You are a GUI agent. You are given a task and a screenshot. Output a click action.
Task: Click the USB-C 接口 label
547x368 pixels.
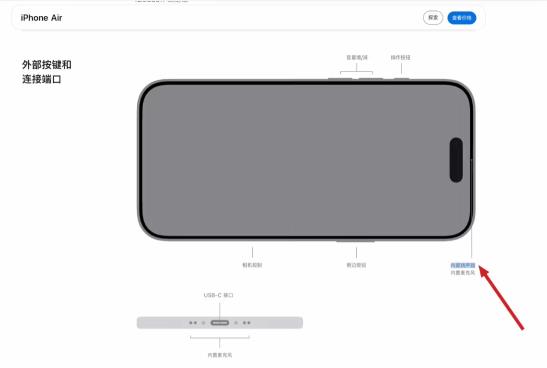[x=218, y=295]
